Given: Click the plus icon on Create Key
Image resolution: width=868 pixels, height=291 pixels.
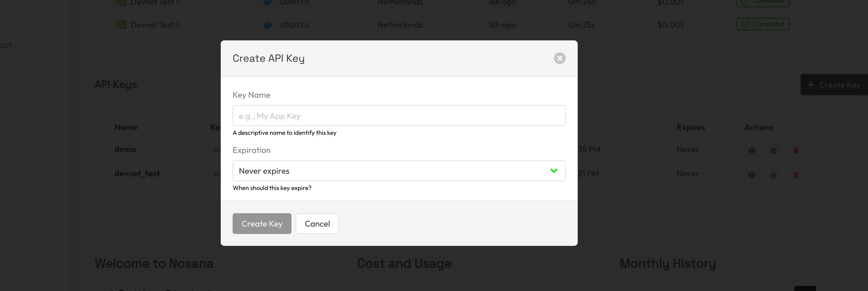Looking at the screenshot, I should (x=811, y=84).
